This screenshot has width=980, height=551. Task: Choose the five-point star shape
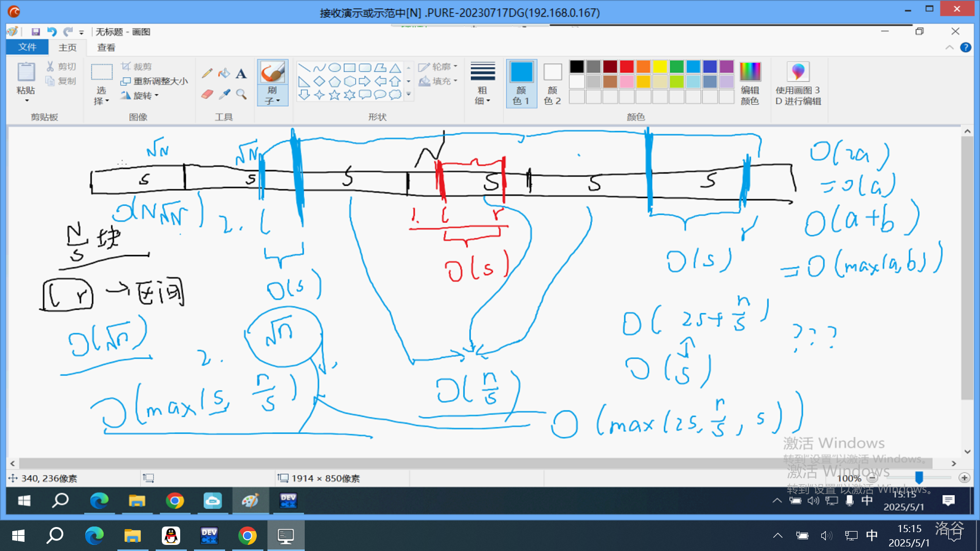(334, 94)
